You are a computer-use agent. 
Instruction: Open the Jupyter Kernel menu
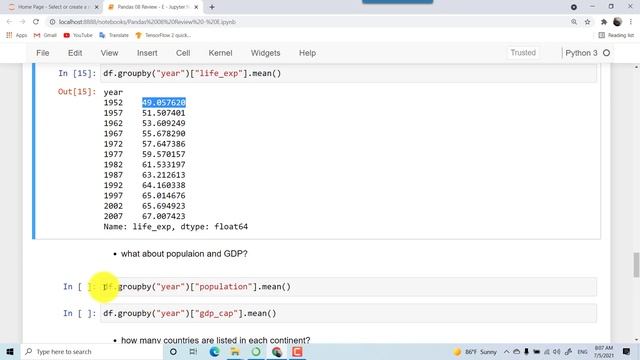(220, 53)
